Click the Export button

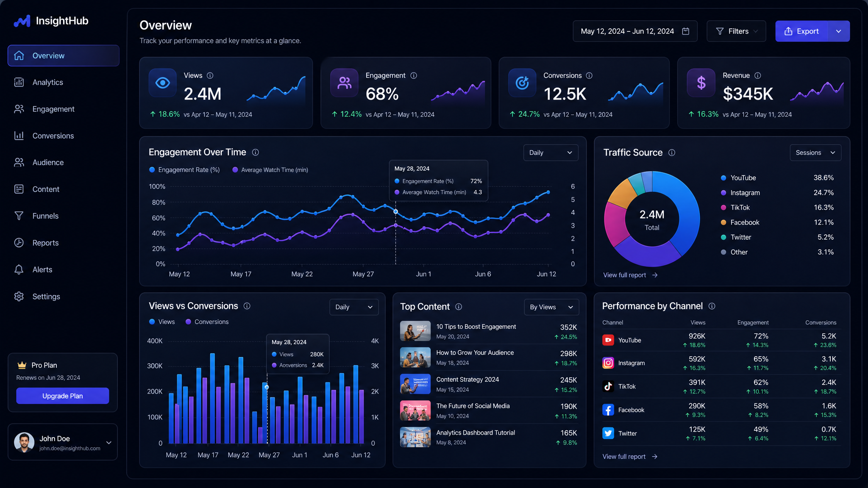[x=801, y=31]
